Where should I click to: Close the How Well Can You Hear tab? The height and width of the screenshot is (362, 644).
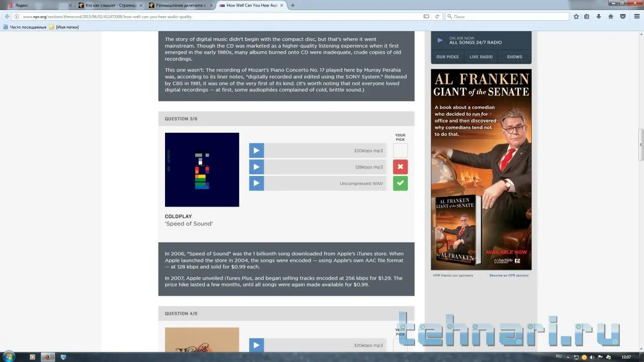coord(282,5)
